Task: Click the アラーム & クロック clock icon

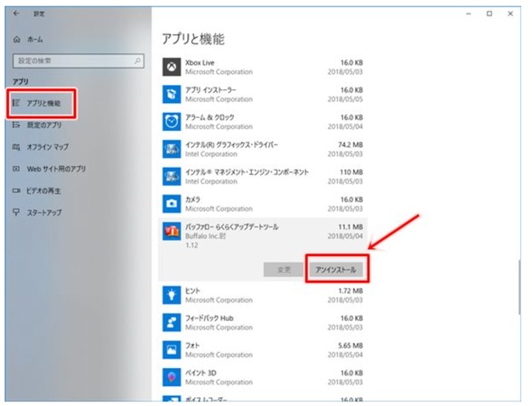Action: point(172,121)
